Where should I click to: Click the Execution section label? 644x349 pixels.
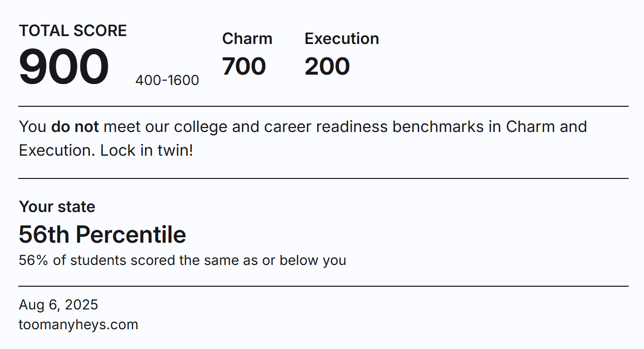[x=342, y=39]
